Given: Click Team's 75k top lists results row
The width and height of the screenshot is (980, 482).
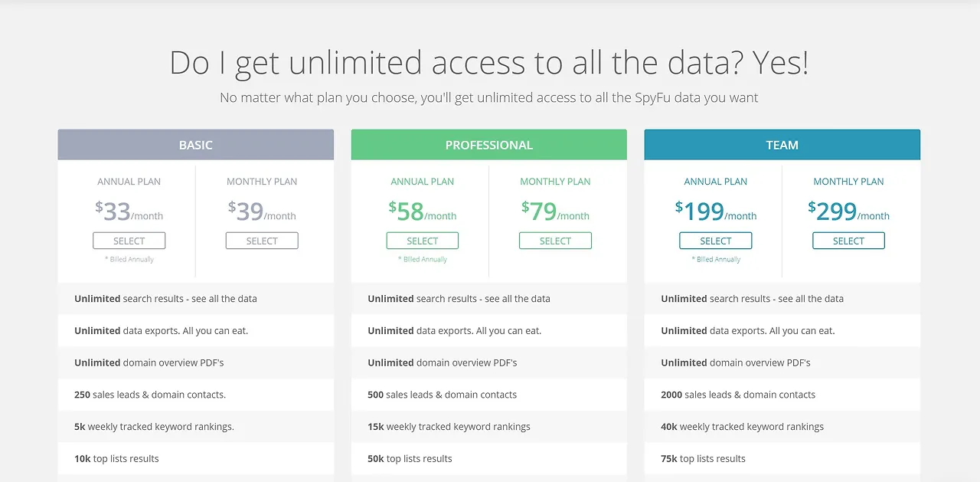Looking at the screenshot, I should [x=782, y=459].
